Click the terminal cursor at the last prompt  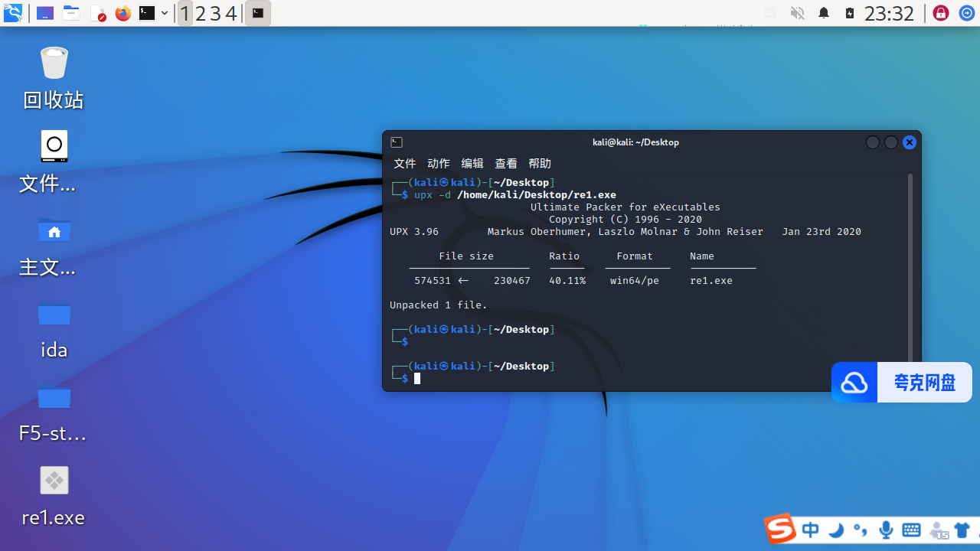click(x=417, y=379)
